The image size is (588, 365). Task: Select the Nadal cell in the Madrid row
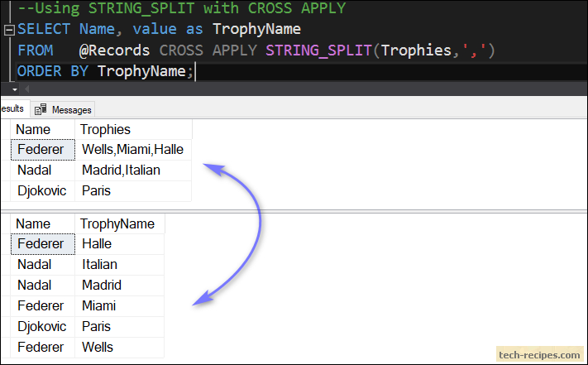click(x=43, y=286)
